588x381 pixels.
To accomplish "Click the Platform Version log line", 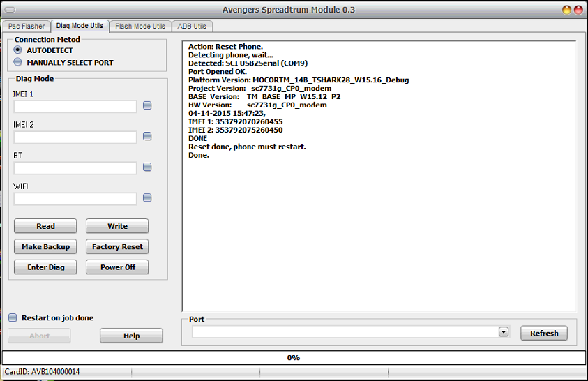I will pyautogui.click(x=299, y=80).
